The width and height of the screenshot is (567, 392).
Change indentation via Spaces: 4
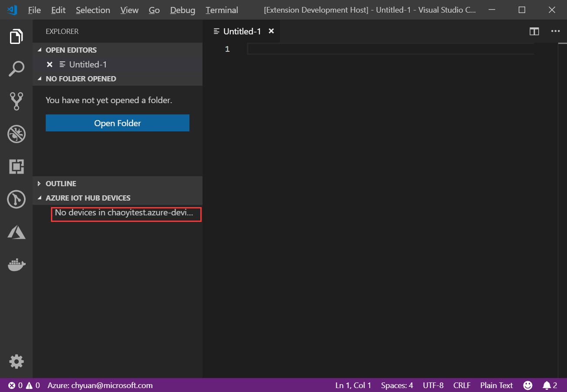397,385
